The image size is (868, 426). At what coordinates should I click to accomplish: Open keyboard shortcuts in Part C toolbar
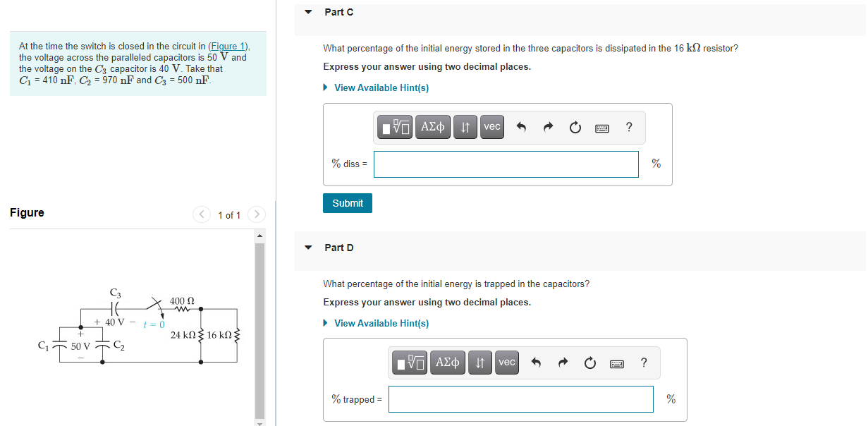pyautogui.click(x=602, y=128)
